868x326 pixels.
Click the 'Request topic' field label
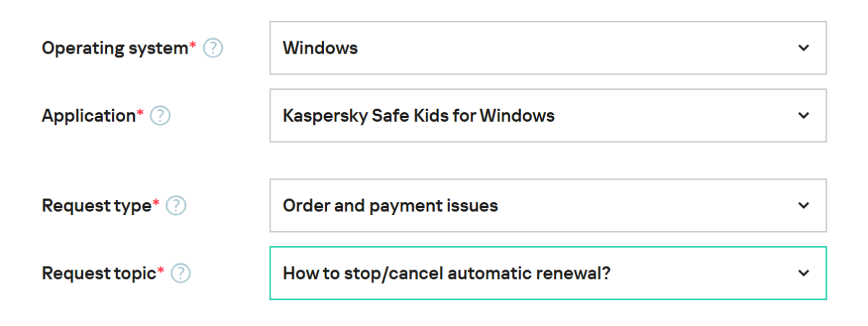tap(99, 273)
